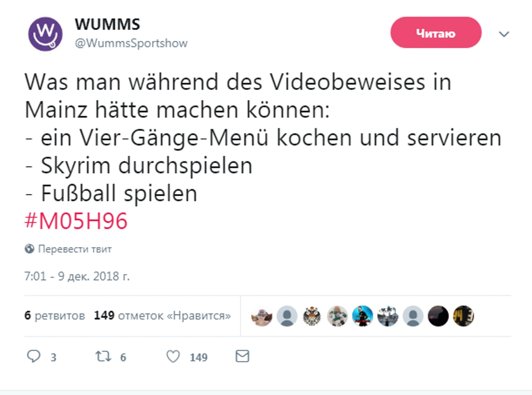Retweet using the retweet arrows icon
Viewport: 532px width, 395px height.
point(103,356)
